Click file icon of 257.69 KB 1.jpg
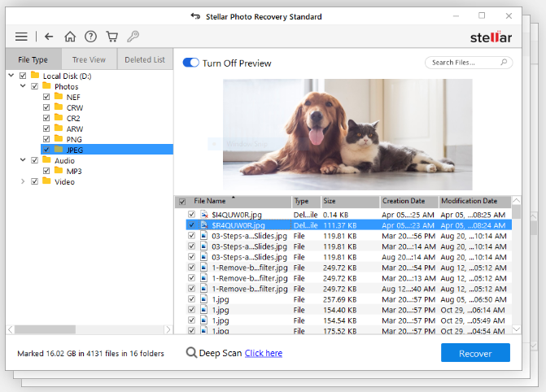546x392 pixels. pyautogui.click(x=204, y=299)
